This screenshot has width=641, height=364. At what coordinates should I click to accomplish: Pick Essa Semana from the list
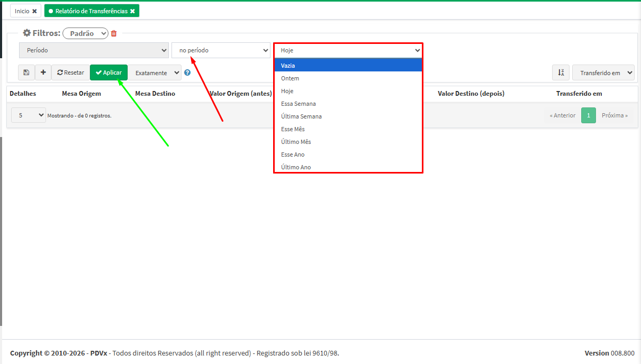pos(348,104)
